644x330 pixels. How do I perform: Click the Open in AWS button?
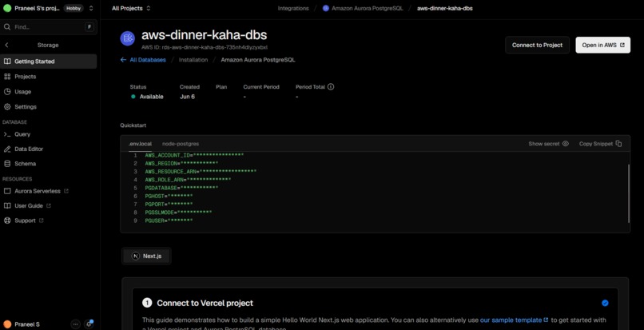(603, 46)
